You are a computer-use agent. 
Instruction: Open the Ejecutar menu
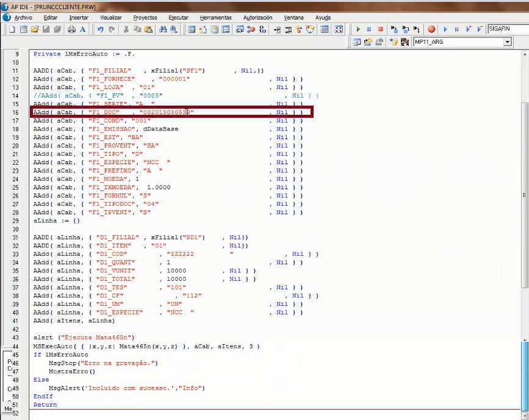[x=179, y=18]
